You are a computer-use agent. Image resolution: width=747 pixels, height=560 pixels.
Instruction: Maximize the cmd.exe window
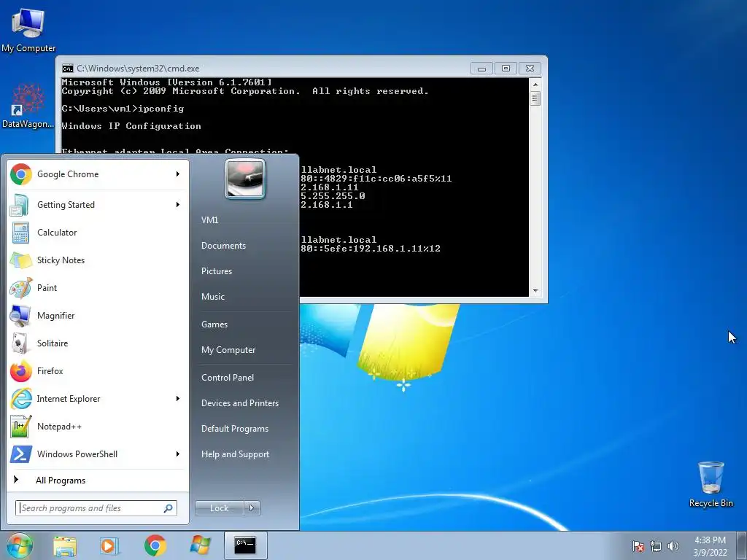pyautogui.click(x=506, y=69)
